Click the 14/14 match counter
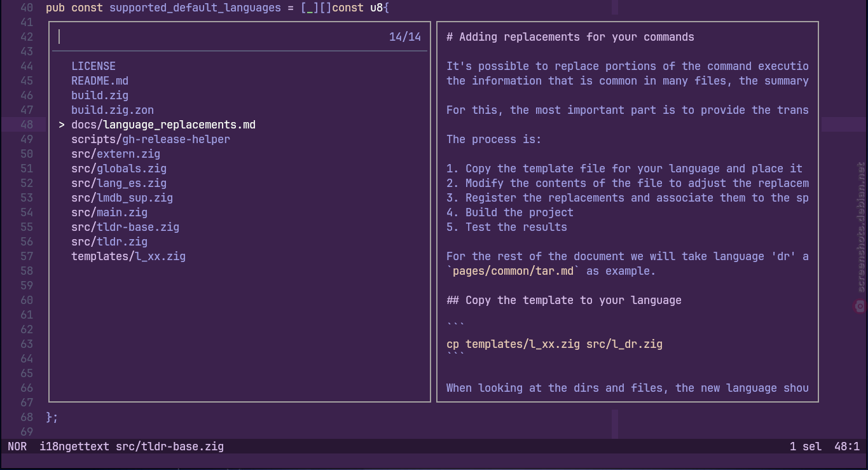 click(405, 37)
